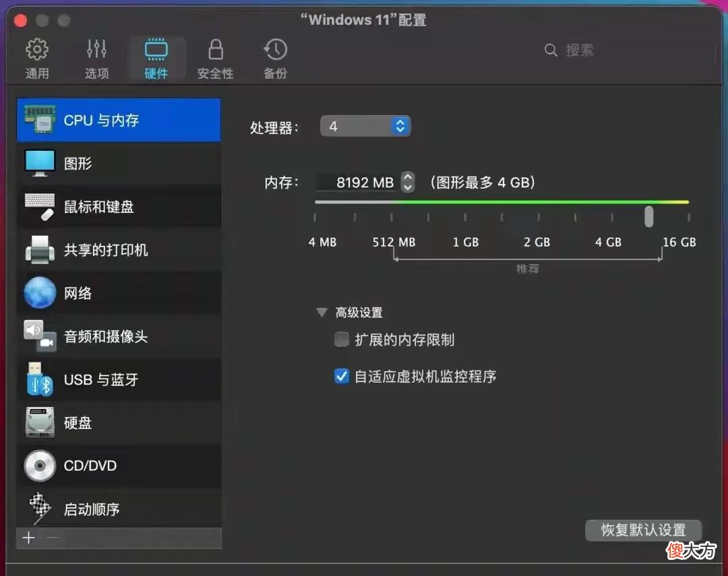The image size is (728, 576).
Task: Click the 1 GB tick on memory slider
Action: [x=464, y=217]
